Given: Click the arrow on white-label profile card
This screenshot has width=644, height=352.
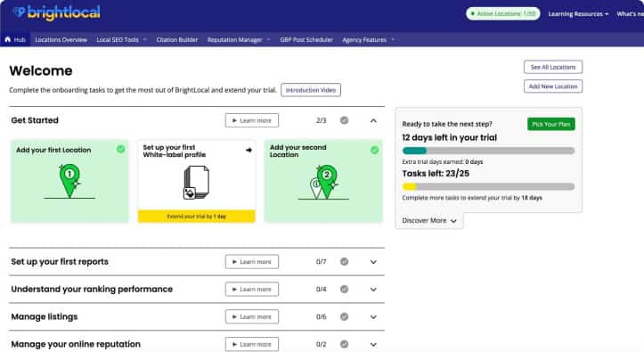Looking at the screenshot, I should 249,150.
